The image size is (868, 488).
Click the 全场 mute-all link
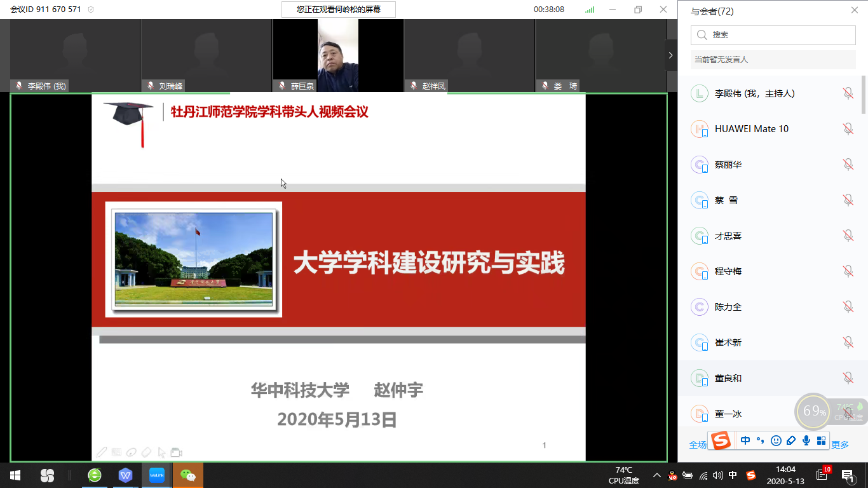pyautogui.click(x=697, y=445)
